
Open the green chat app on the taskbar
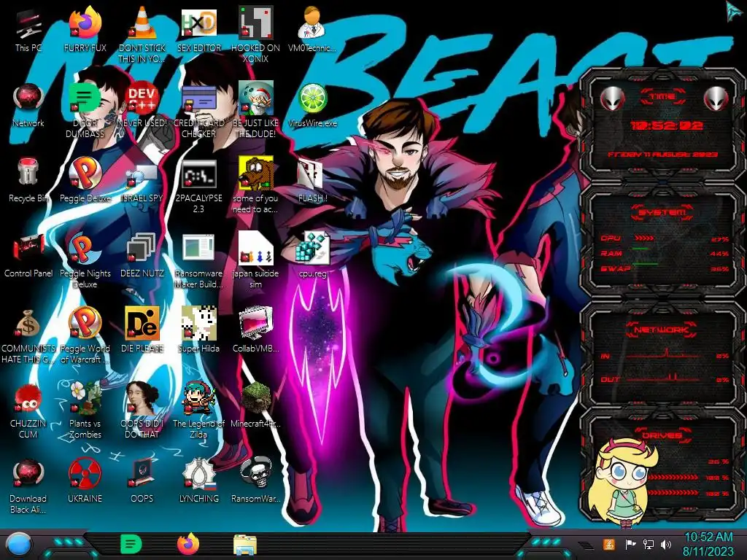click(131, 544)
